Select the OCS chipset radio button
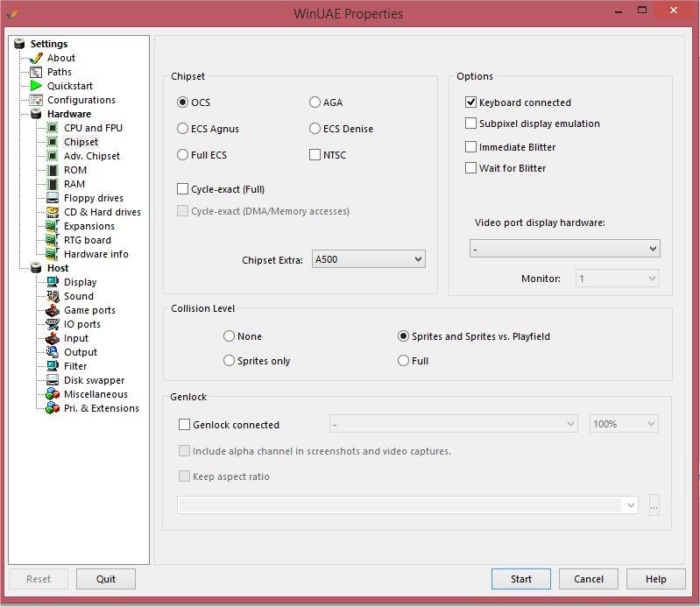The width and height of the screenshot is (700, 607). (x=182, y=102)
